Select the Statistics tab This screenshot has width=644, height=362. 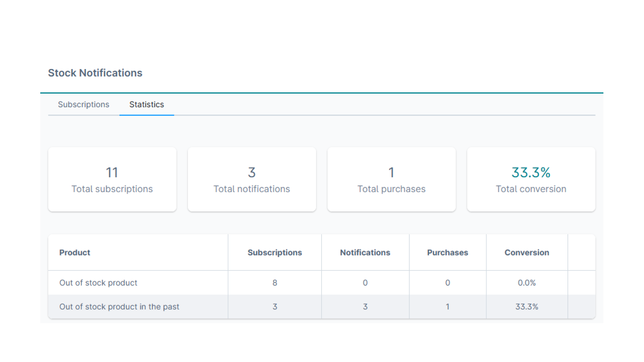coord(147,105)
